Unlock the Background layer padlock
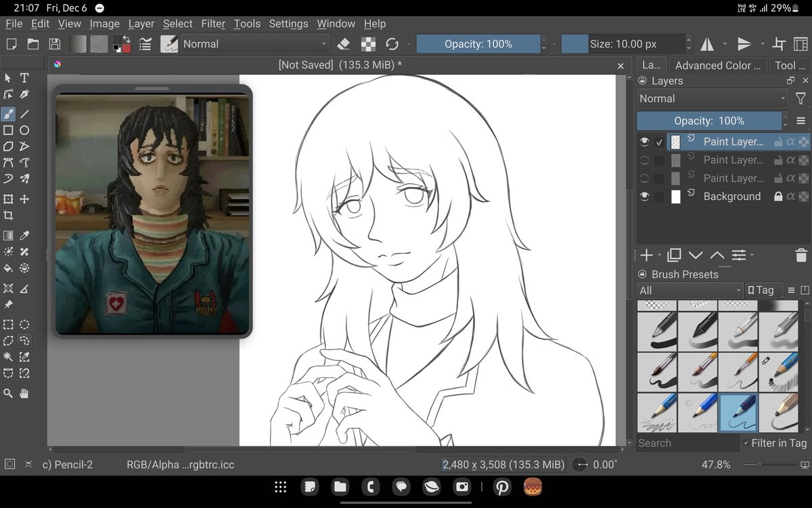The height and width of the screenshot is (508, 812). (x=778, y=196)
